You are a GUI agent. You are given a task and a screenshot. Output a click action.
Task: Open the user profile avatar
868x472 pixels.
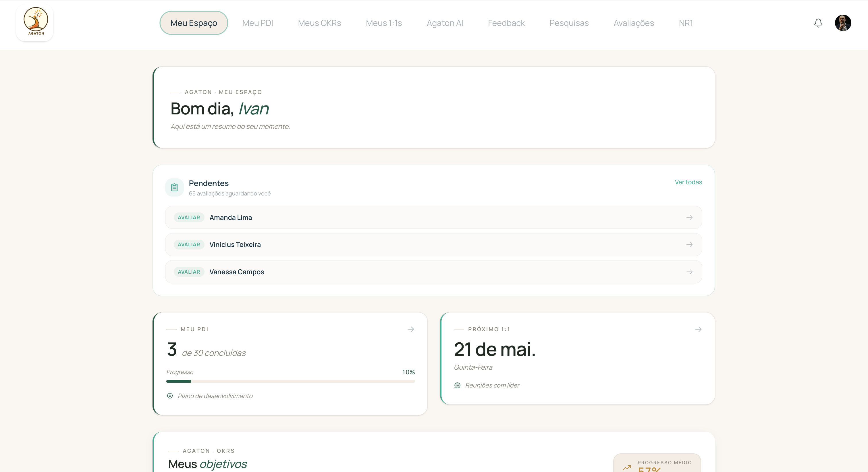click(x=843, y=23)
